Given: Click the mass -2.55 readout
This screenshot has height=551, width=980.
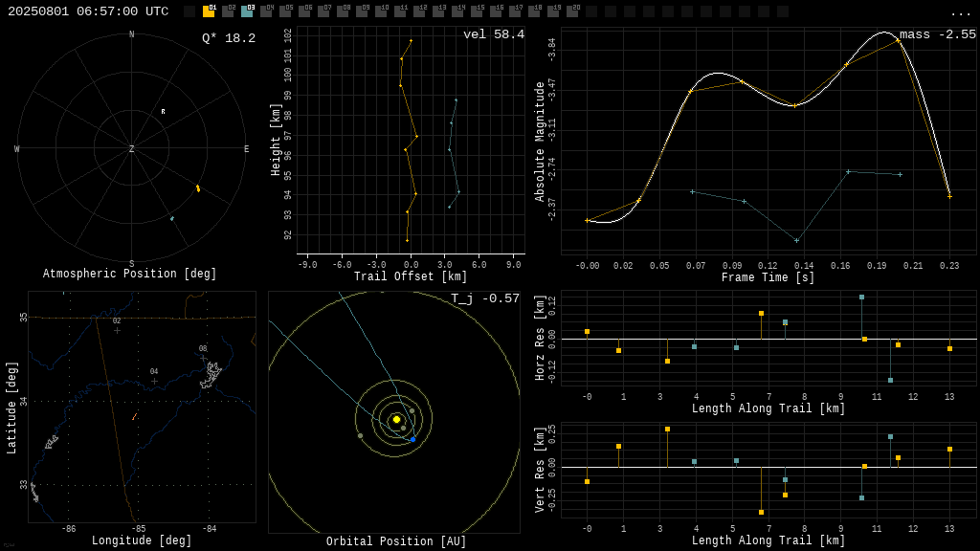Looking at the screenshot, I should [x=938, y=34].
